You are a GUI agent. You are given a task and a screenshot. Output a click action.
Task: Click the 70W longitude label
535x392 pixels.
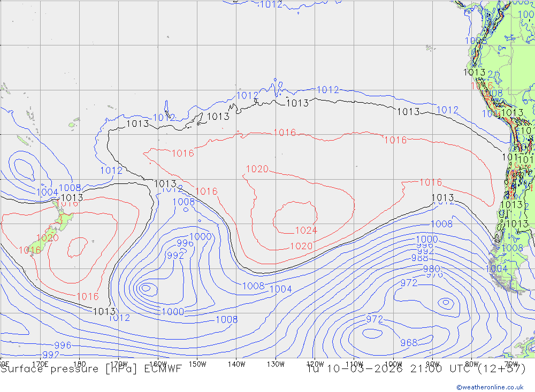tap(511, 364)
